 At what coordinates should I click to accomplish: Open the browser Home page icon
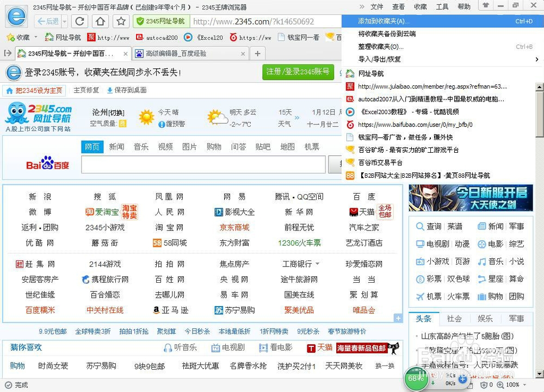[100, 21]
